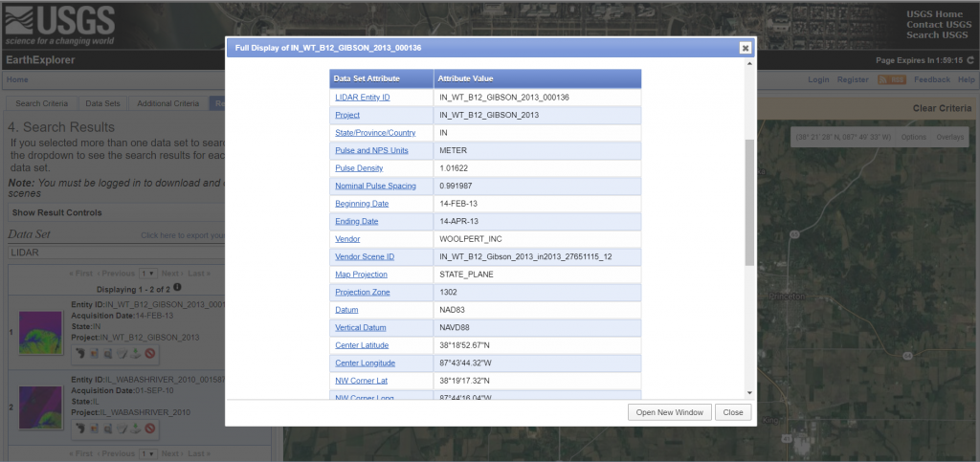The image size is (980, 462).
Task: Click the RSS feed icon
Action: click(892, 80)
